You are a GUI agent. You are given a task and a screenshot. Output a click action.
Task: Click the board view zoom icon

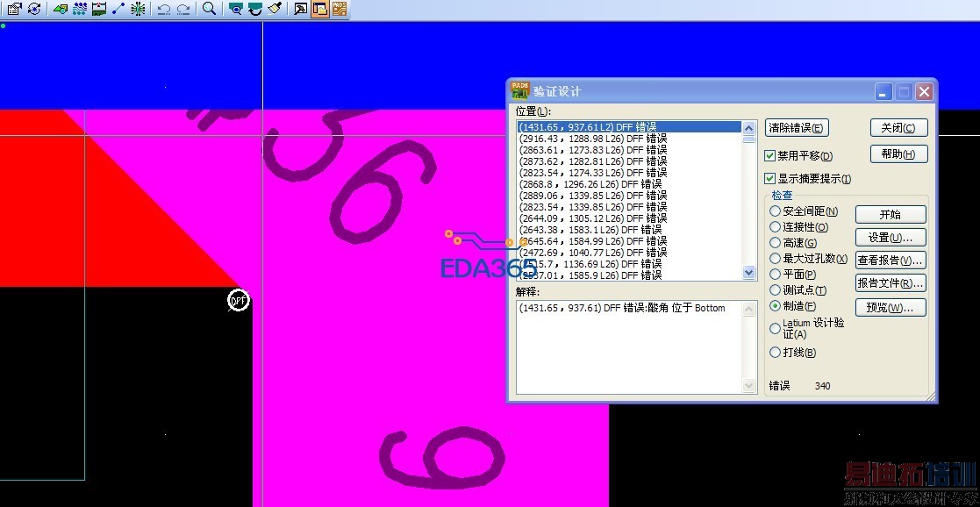(x=236, y=9)
